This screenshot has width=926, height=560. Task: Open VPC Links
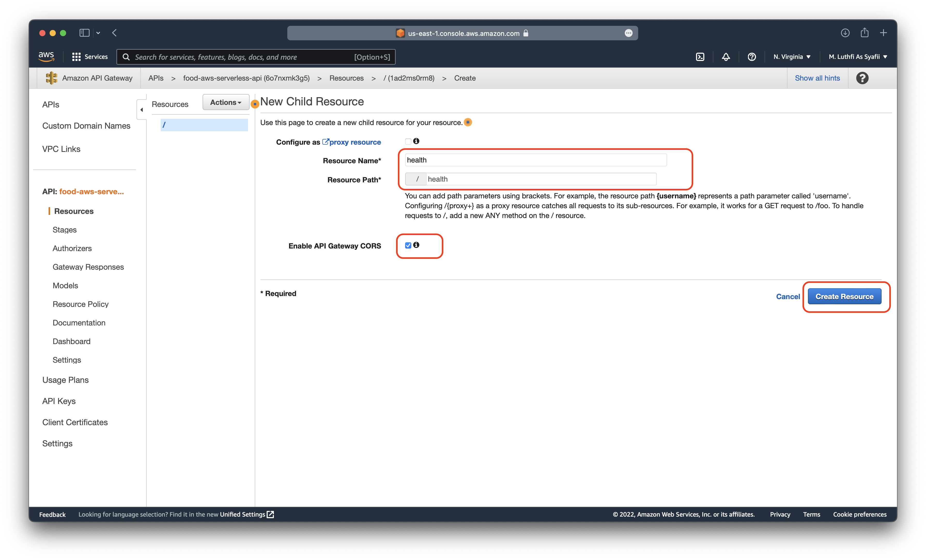[x=61, y=149]
